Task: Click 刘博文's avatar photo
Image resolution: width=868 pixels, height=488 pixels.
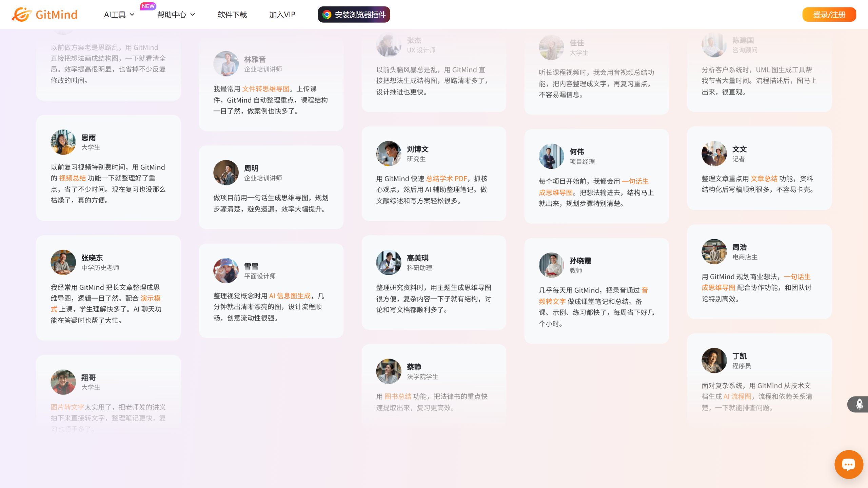Action: pyautogui.click(x=389, y=154)
